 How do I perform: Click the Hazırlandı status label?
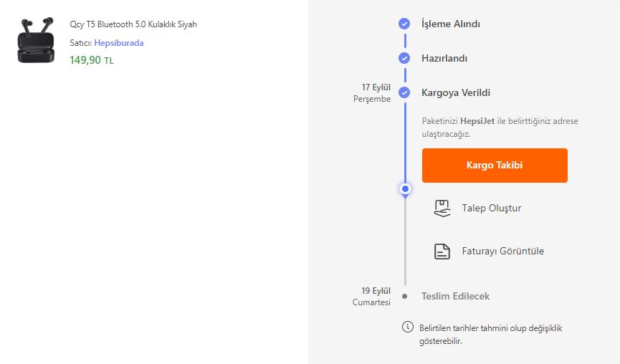444,58
